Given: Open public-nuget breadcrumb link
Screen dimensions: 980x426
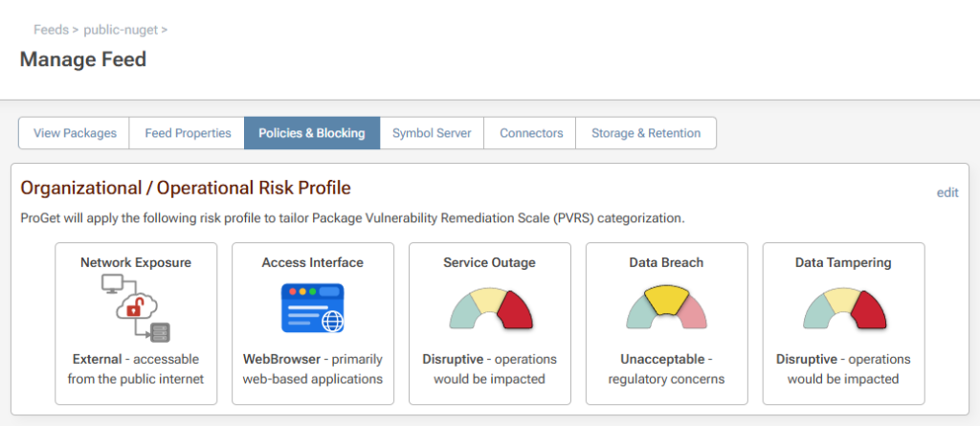Looking at the screenshot, I should tap(121, 30).
